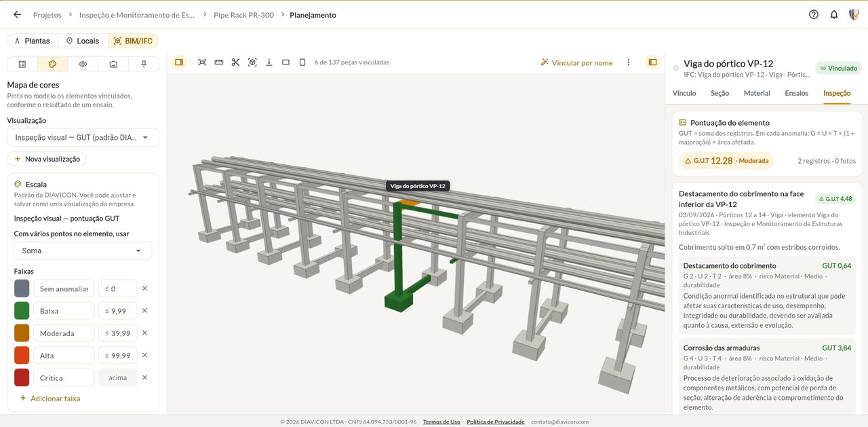This screenshot has height=427, width=868.
Task: Edit the Alta range name field
Action: [64, 355]
